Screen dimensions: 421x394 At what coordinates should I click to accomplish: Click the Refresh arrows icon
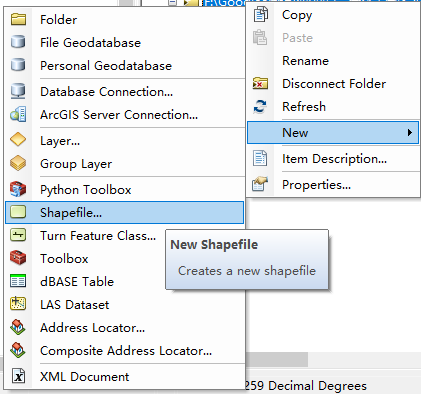click(260, 107)
